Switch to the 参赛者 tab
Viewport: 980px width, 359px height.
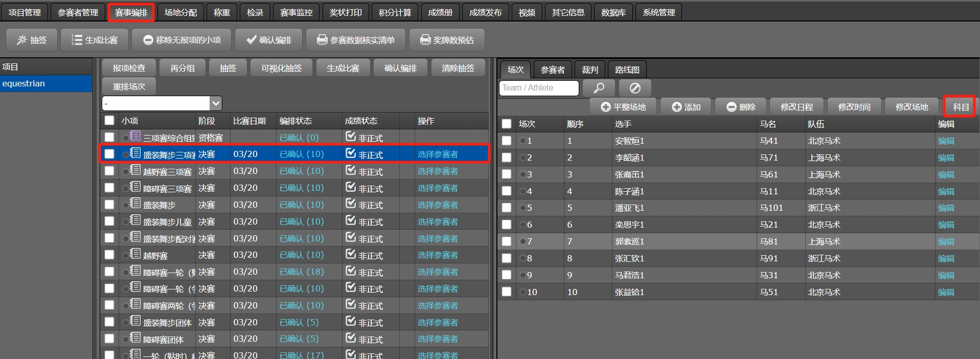click(553, 70)
